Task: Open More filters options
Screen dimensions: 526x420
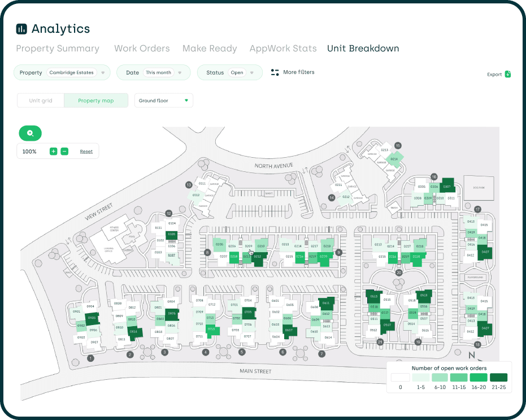Action: tap(292, 72)
